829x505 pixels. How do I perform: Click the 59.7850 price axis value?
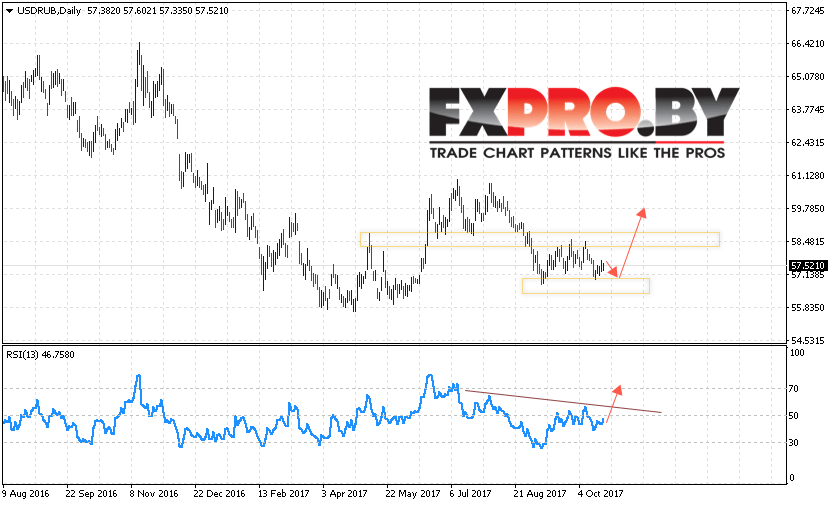(807, 208)
